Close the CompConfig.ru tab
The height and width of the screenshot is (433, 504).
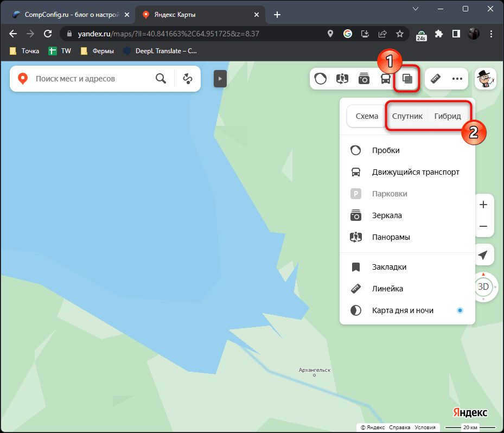pos(127,15)
